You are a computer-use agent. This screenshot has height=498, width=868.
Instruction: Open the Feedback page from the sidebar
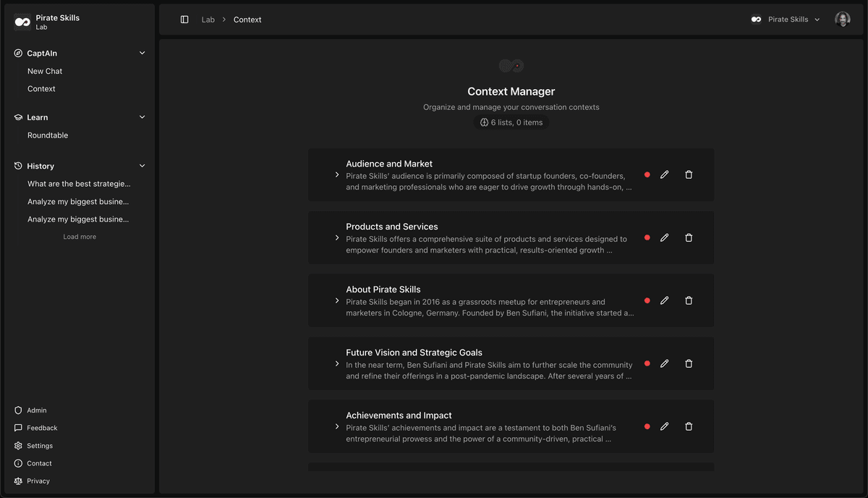point(41,428)
